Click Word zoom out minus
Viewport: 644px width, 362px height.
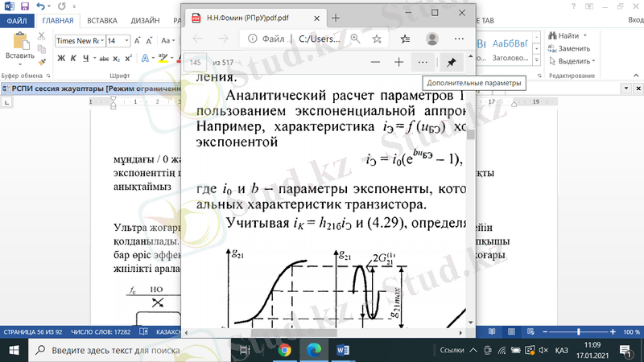click(x=545, y=331)
